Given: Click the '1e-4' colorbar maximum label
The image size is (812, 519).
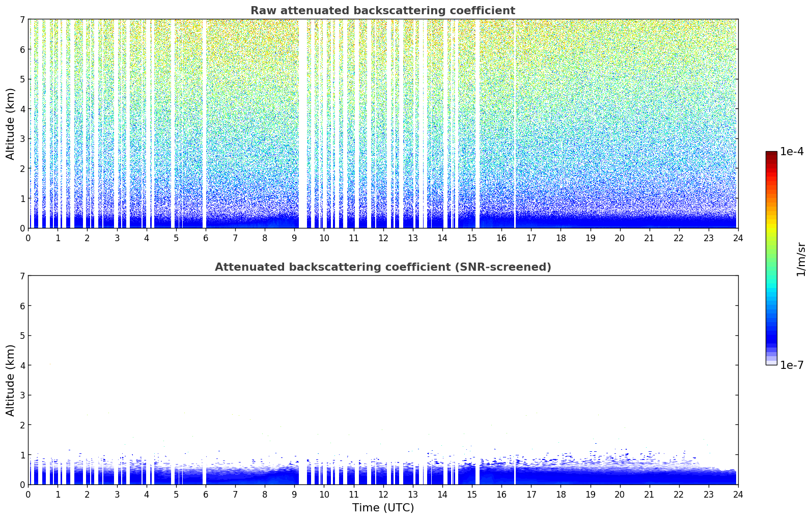Looking at the screenshot, I should click(792, 152).
